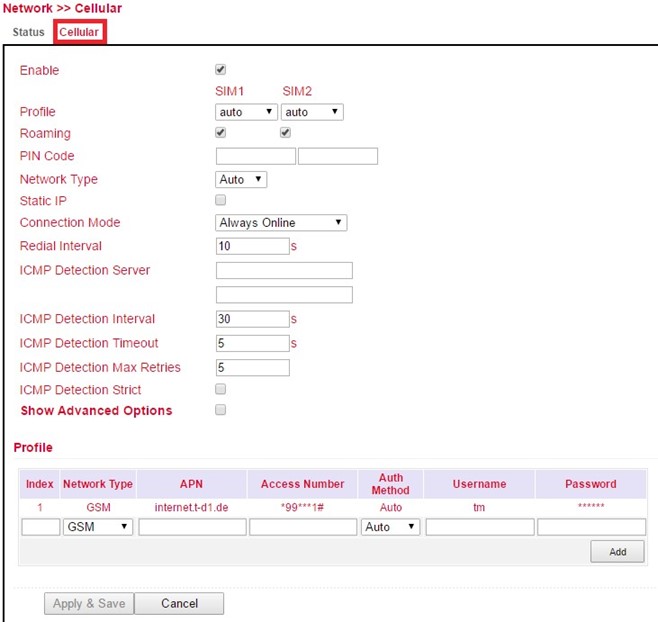
Task: Check Show Advanced Options box
Action: click(x=220, y=410)
